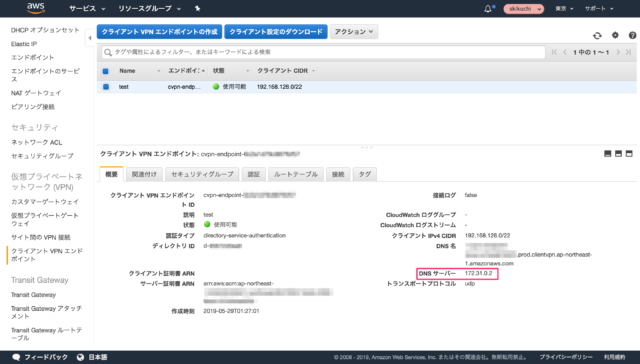Open the pin shortcuts icon in top bar

(x=198, y=8)
